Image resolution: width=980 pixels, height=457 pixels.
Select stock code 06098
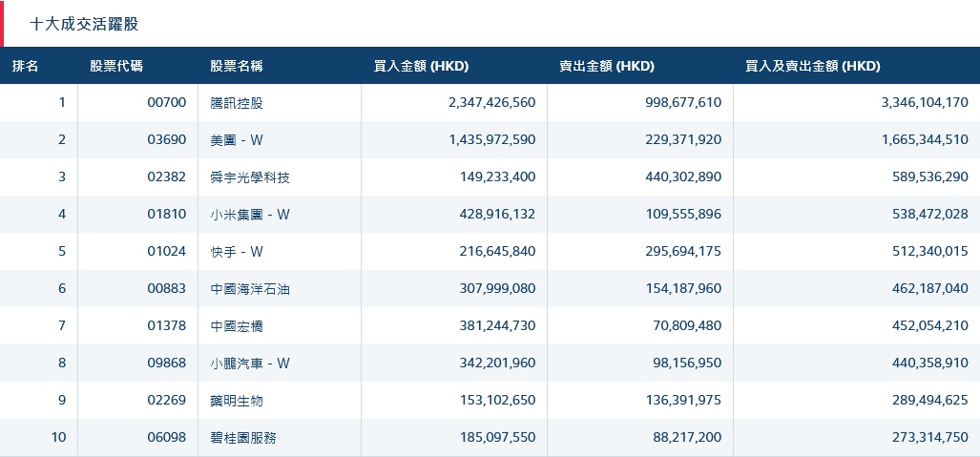coord(167,438)
